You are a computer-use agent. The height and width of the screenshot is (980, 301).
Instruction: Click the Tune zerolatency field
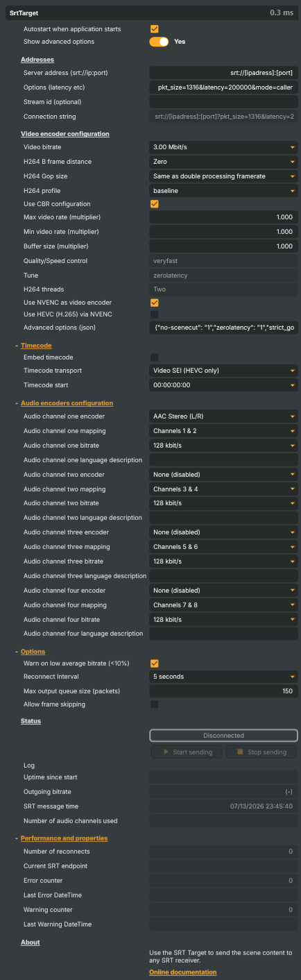click(224, 276)
